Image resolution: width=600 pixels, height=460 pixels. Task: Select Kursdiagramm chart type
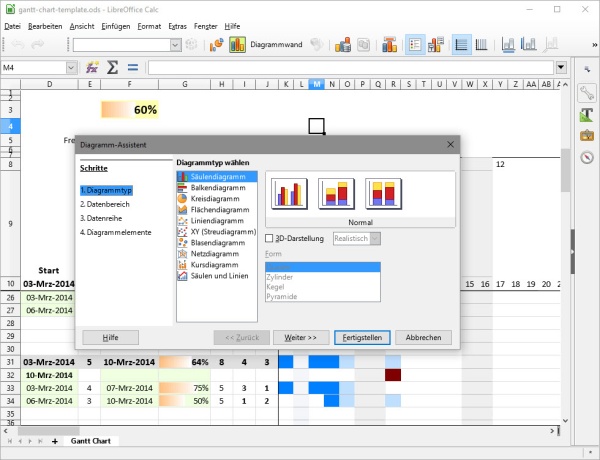217,265
